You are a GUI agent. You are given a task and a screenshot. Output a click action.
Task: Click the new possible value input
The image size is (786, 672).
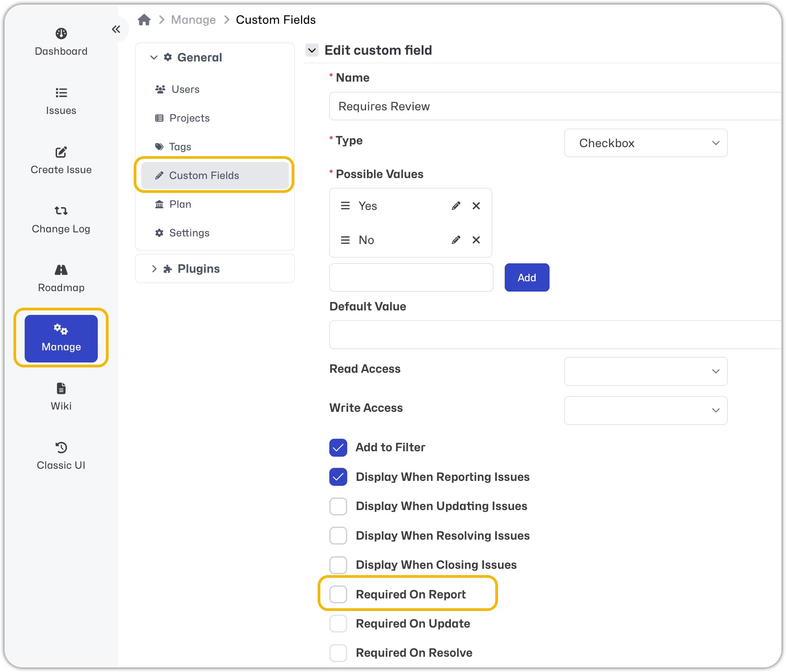pyautogui.click(x=411, y=278)
